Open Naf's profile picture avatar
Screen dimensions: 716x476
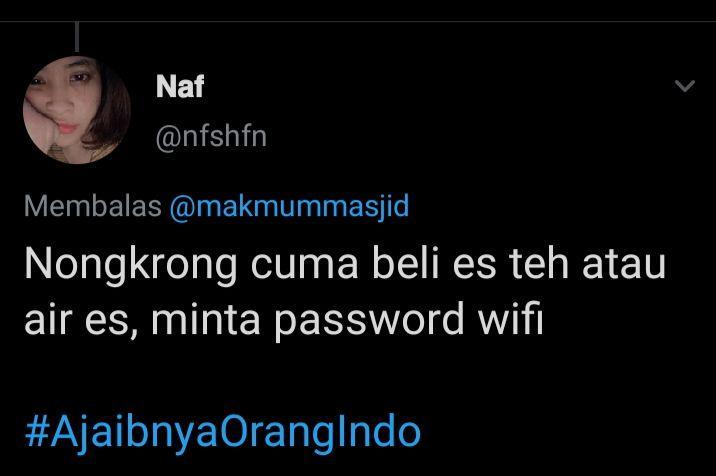tap(77, 110)
